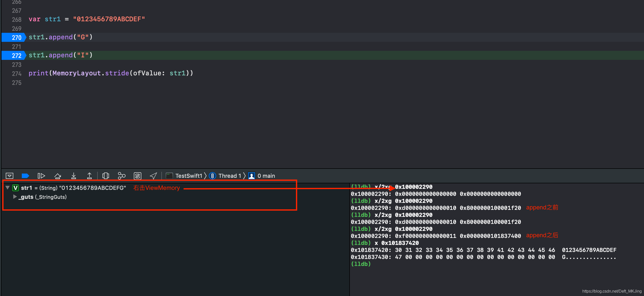Toggle the breakpoint on line 270

click(x=14, y=37)
